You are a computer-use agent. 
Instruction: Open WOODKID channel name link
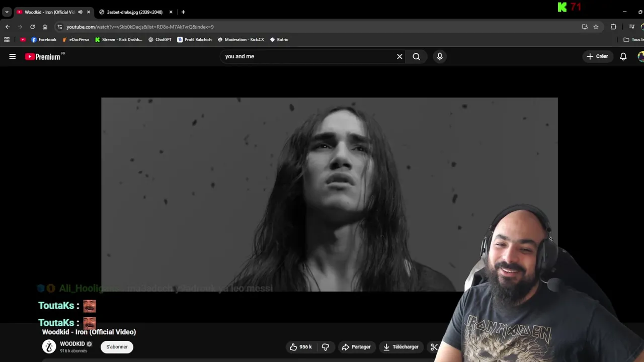(x=72, y=344)
